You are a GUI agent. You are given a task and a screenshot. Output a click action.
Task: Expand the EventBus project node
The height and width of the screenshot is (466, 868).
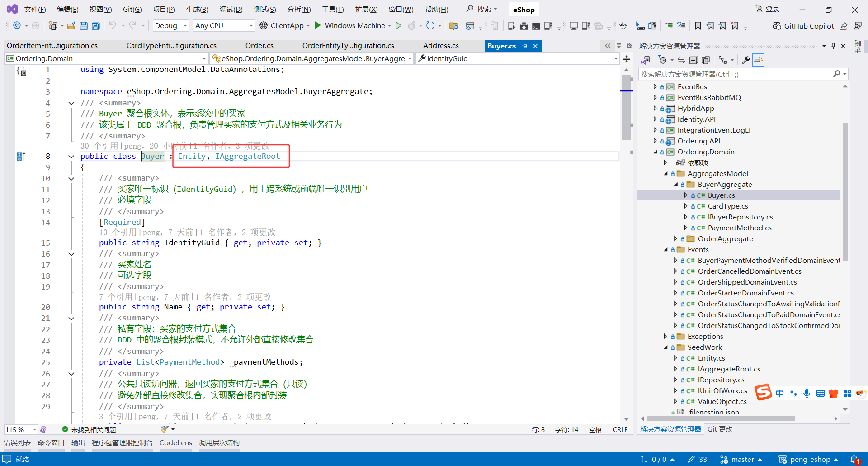tap(655, 87)
